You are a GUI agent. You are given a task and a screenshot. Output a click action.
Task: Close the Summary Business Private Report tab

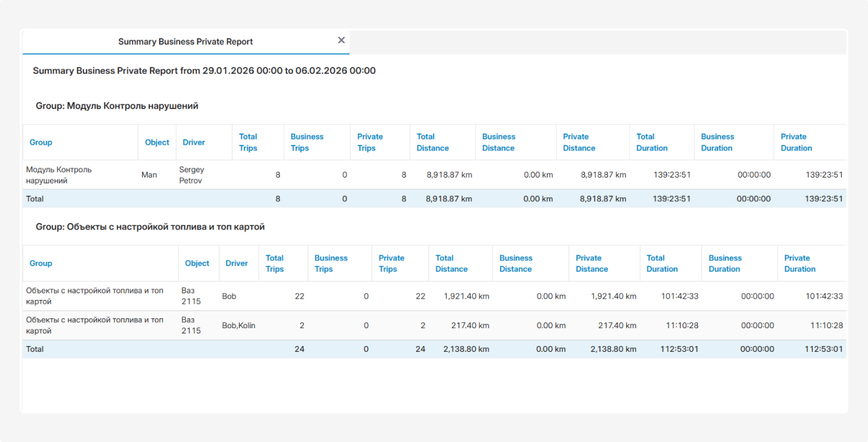341,41
